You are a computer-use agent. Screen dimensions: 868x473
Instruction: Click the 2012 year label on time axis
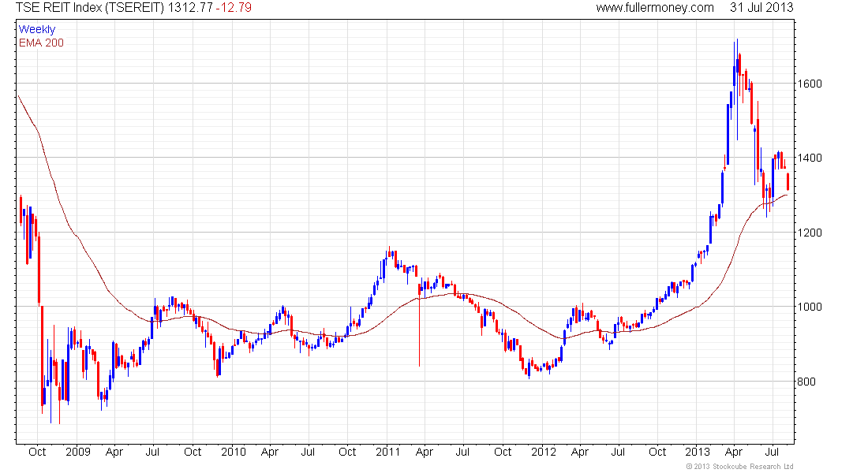[x=543, y=452]
